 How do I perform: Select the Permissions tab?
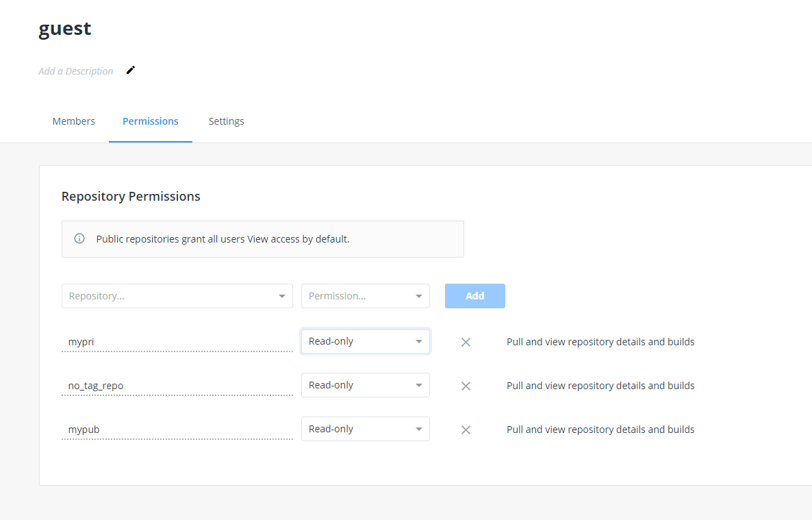pyautogui.click(x=151, y=121)
